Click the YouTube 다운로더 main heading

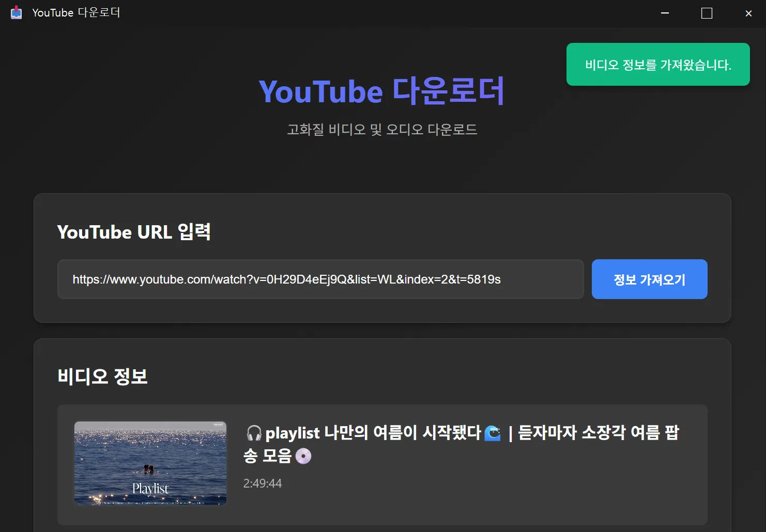point(382,92)
